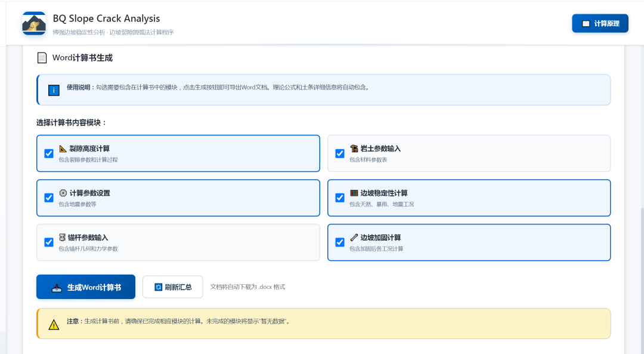This screenshot has width=644, height=354.
Task: Click the 文档将自动下载为 .docx 格式 text
Action: click(x=247, y=287)
